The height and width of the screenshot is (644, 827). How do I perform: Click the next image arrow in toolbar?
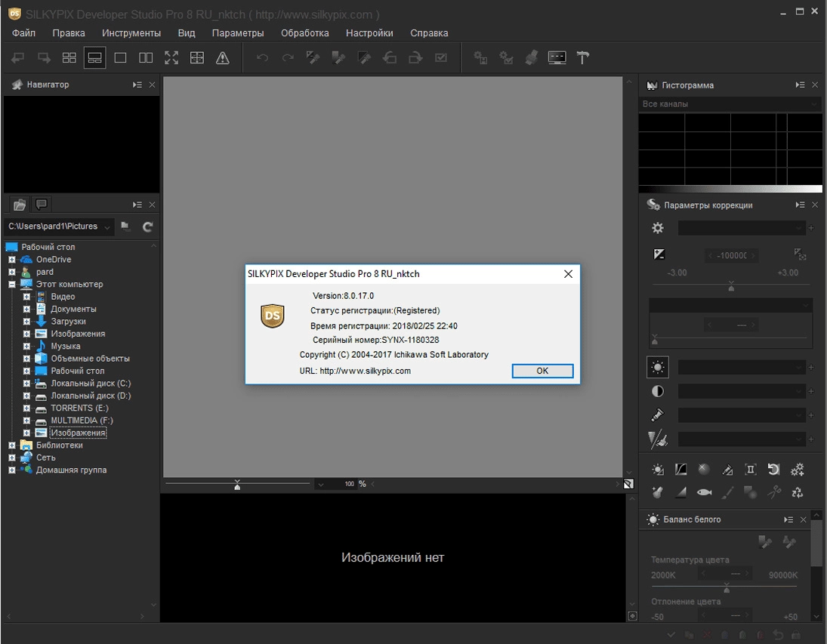click(44, 57)
